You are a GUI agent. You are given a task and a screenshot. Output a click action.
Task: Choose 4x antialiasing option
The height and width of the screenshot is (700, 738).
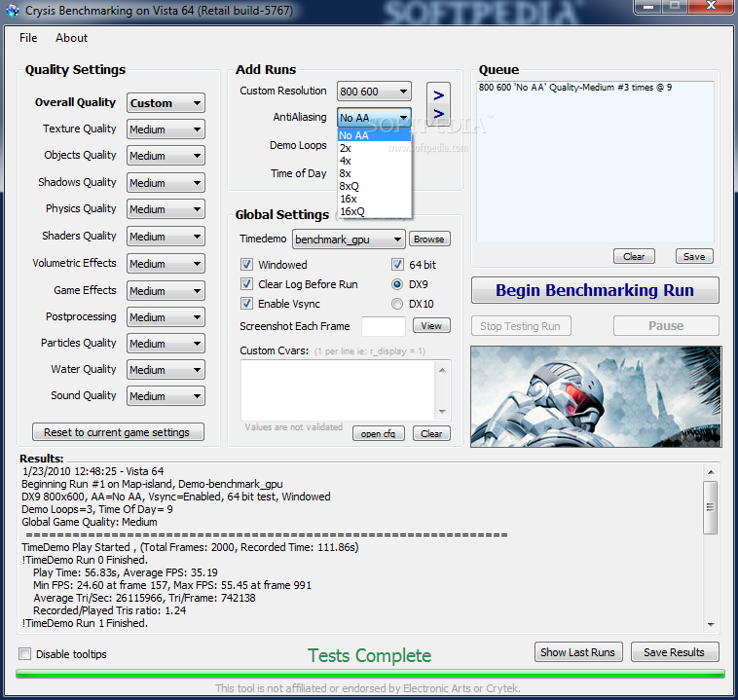coord(375,161)
